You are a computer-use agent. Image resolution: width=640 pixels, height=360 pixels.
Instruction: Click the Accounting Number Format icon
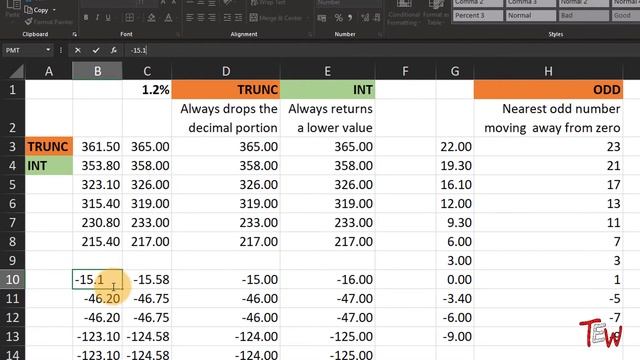(322, 18)
